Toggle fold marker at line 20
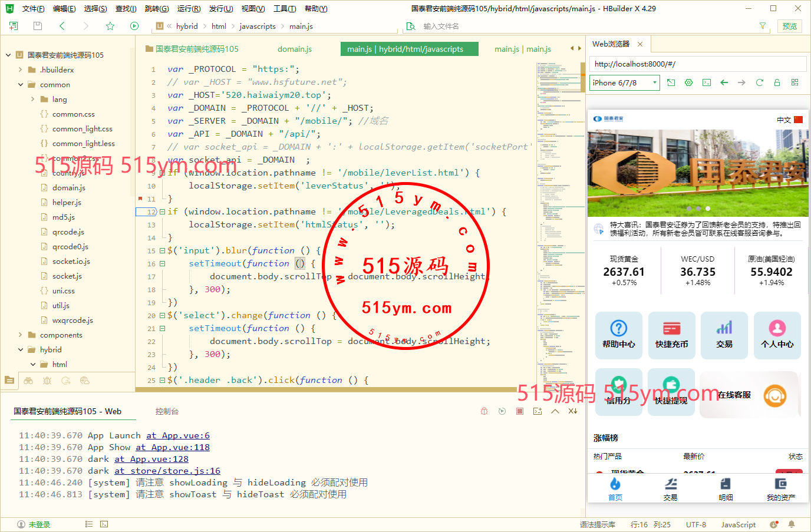This screenshot has height=532, width=811. [162, 316]
